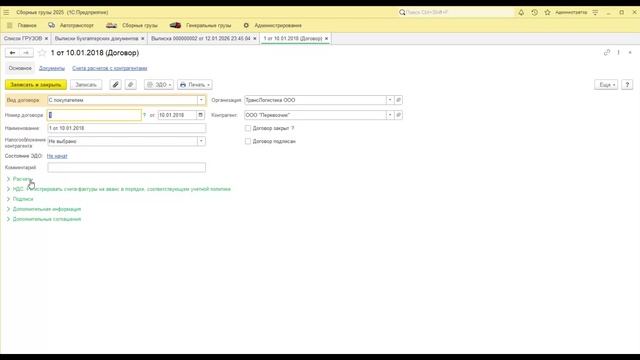The height and width of the screenshot is (360, 640).
Task: Open Организация dropdown arrow
Action: 390,100
